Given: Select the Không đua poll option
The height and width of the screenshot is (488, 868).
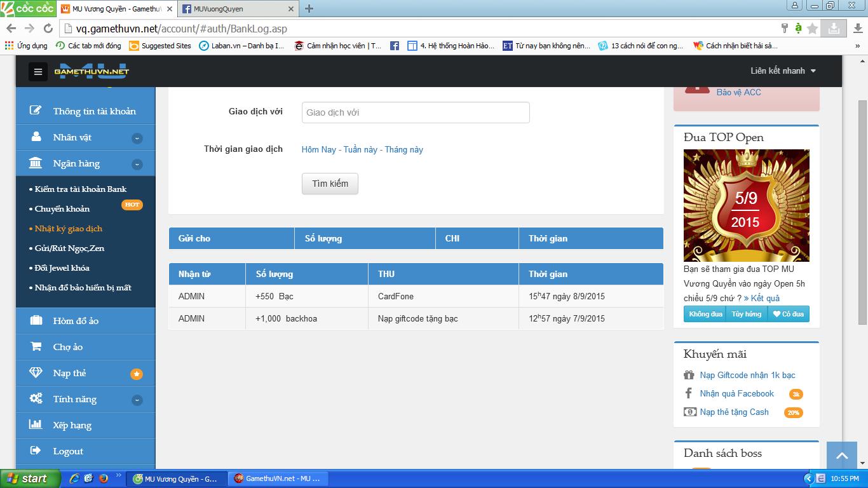Looking at the screenshot, I should tap(705, 314).
